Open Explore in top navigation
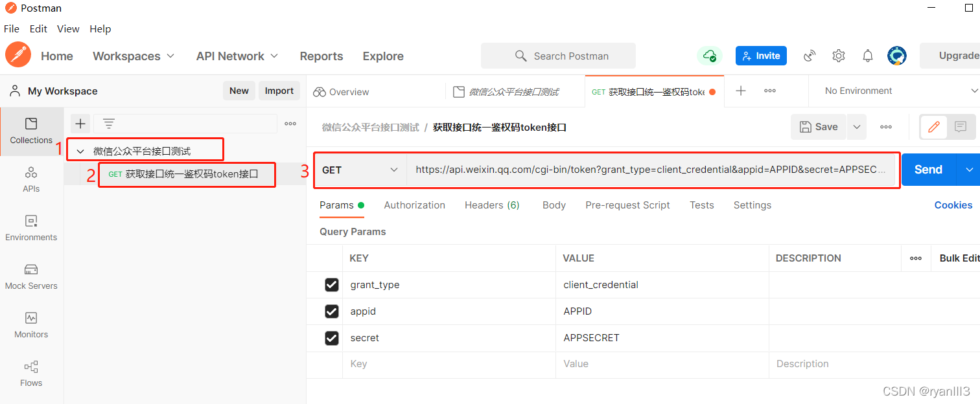 pos(383,56)
